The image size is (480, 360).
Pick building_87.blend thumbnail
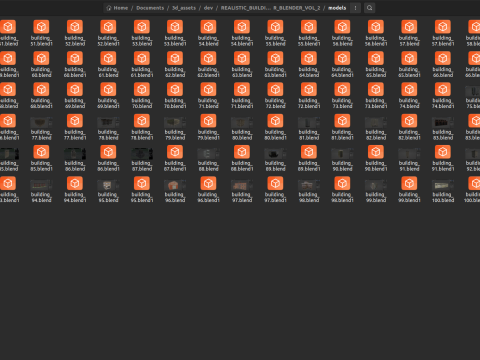142,154
